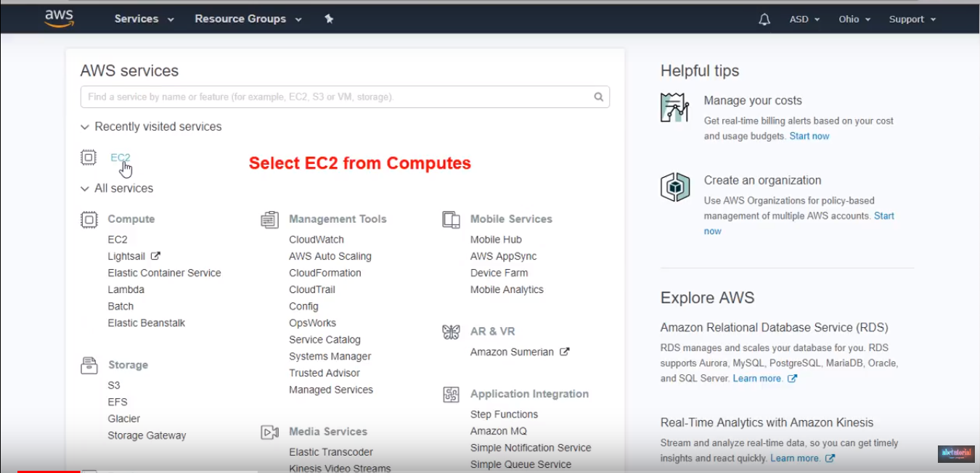Open Config service link
Image resolution: width=980 pixels, height=473 pixels.
pyautogui.click(x=303, y=306)
